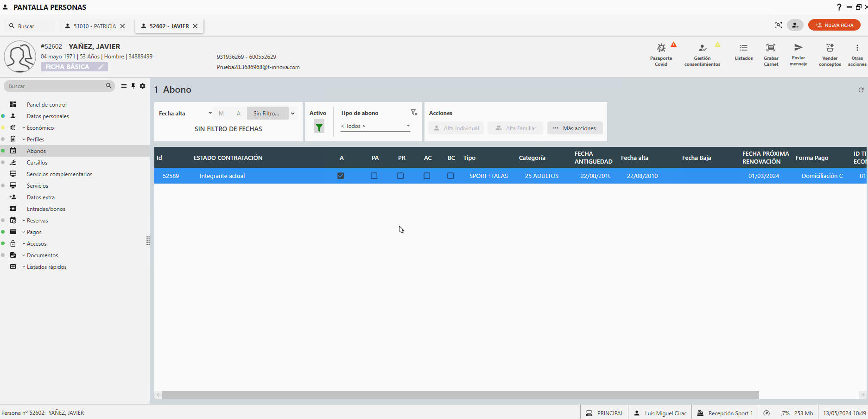The width and height of the screenshot is (868, 419).
Task: Click Luis Miguel Cirac user in status bar
Action: point(660,413)
